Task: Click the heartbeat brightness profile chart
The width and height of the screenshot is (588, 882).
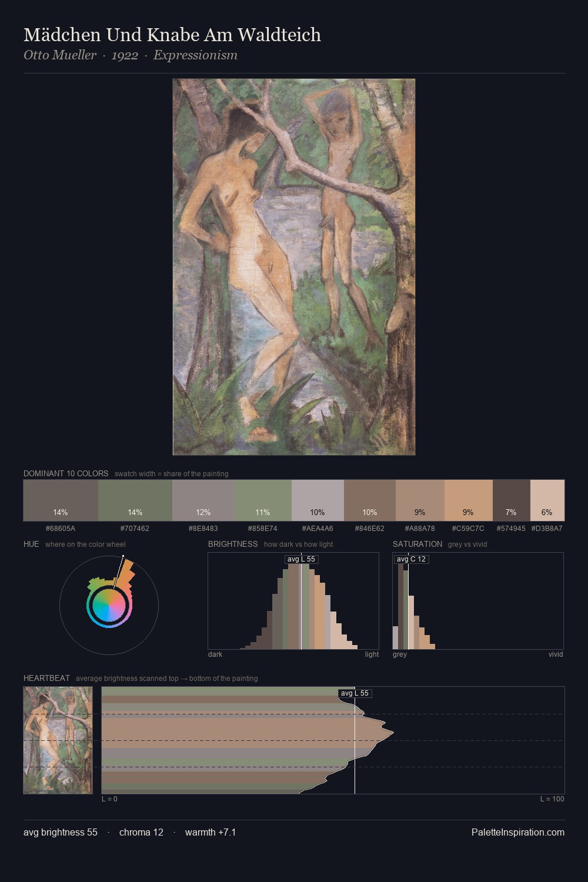Action: (x=333, y=740)
